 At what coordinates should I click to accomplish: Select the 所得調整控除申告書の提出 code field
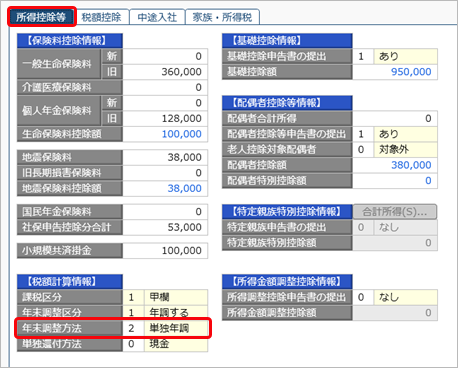(x=363, y=297)
